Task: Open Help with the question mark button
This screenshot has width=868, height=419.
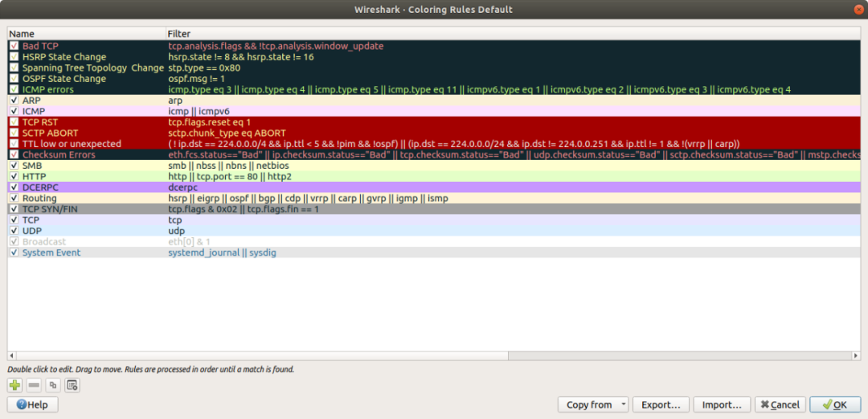Action: pyautogui.click(x=33, y=405)
